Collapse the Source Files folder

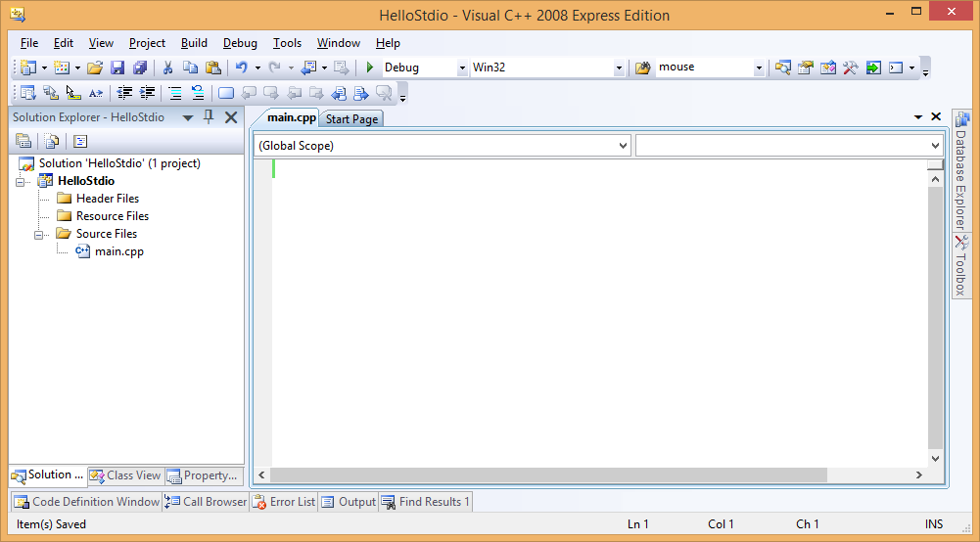(38, 234)
